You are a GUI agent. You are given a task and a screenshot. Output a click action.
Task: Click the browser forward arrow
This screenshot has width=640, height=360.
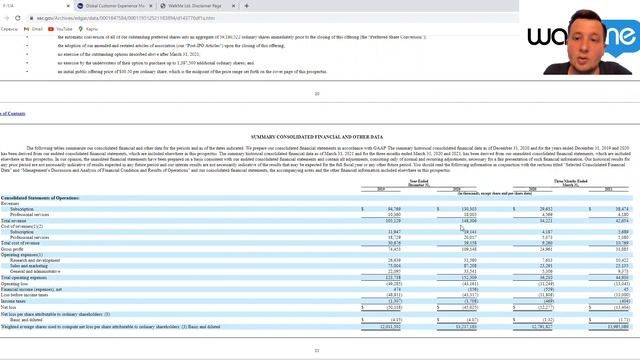[6, 18]
